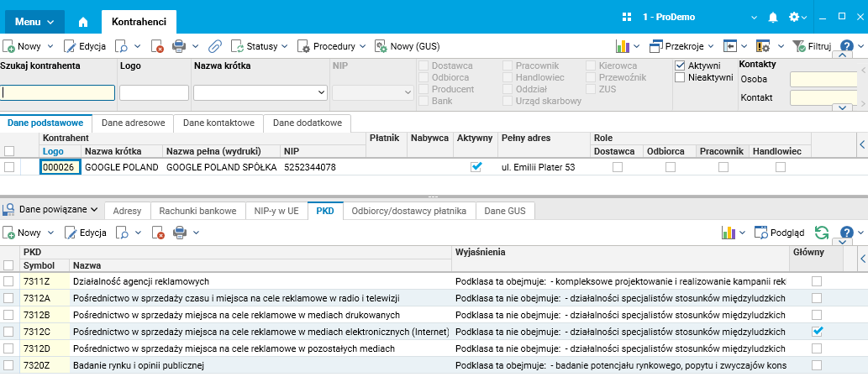Screen dimensions: 868x377
Task: Open the help icon in the Kontrahenci toolbar
Action: [x=846, y=46]
